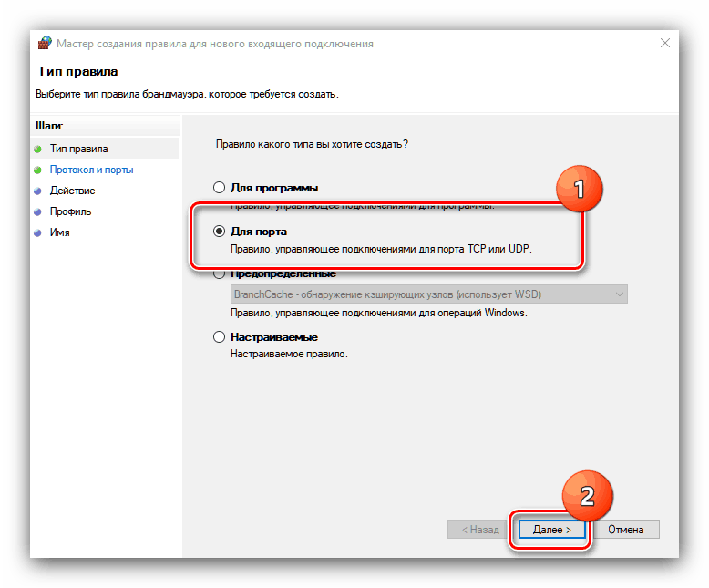709x588 pixels.
Task: Click the firewall wizard icon in title bar
Action: point(45,44)
